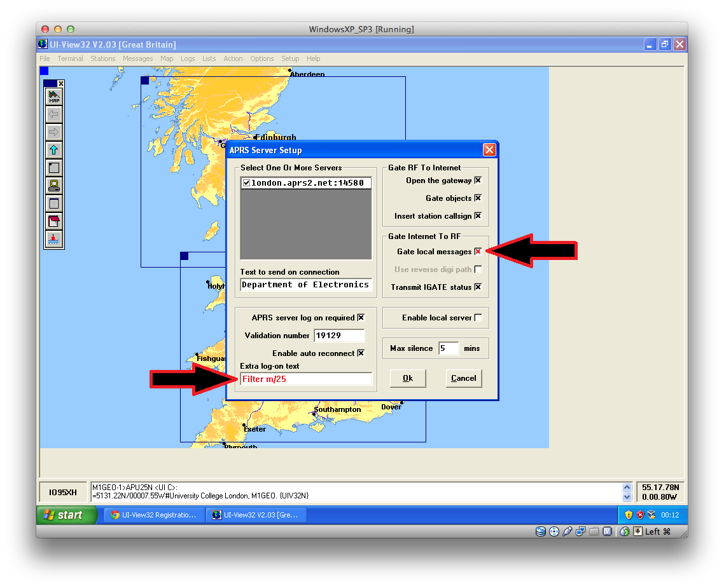Focus the Extra log-on text field
Image resolution: width=724 pixels, height=588 pixels.
click(305, 379)
